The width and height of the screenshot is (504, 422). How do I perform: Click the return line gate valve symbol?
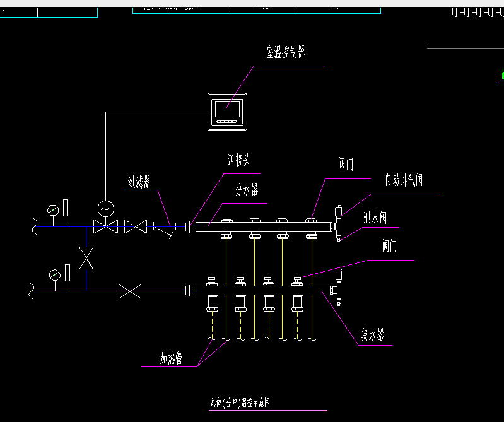(x=130, y=291)
